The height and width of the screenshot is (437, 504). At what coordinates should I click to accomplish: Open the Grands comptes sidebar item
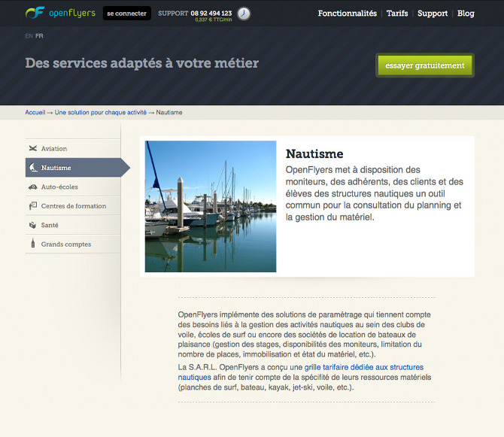point(73,244)
